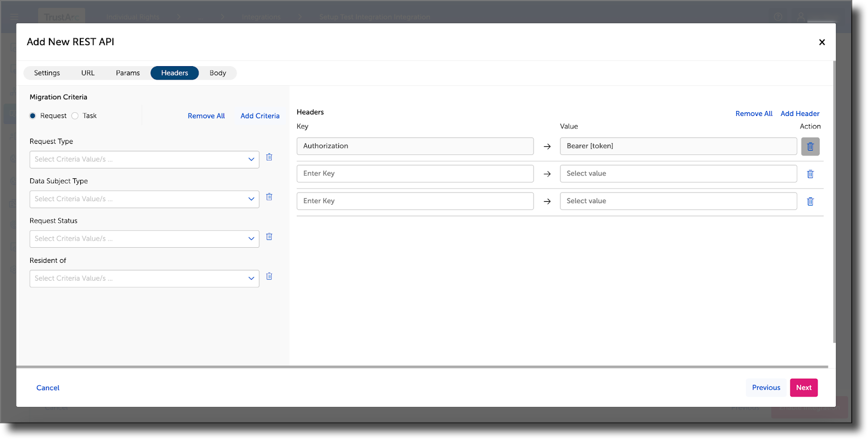Click Remove All in the Headers section
Image resolution: width=868 pixels, height=439 pixels.
tap(754, 114)
